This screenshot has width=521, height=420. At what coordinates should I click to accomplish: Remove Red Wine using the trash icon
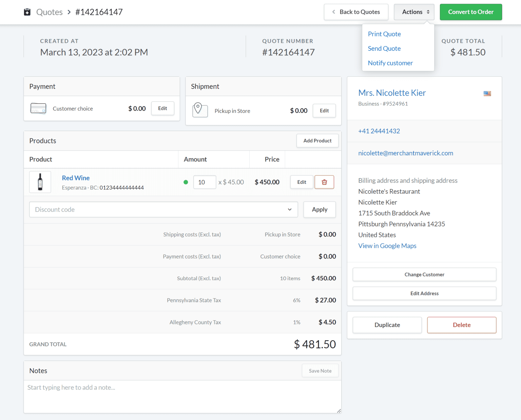pos(324,182)
